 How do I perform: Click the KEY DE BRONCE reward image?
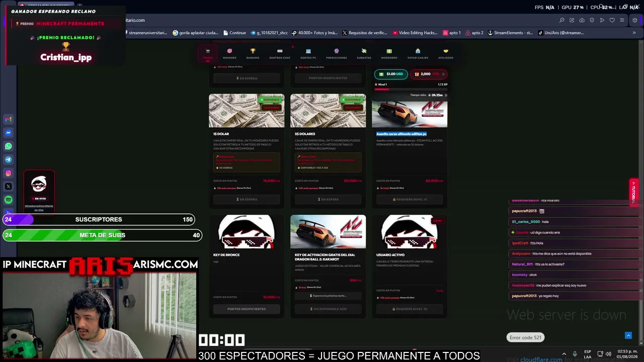coord(247,232)
